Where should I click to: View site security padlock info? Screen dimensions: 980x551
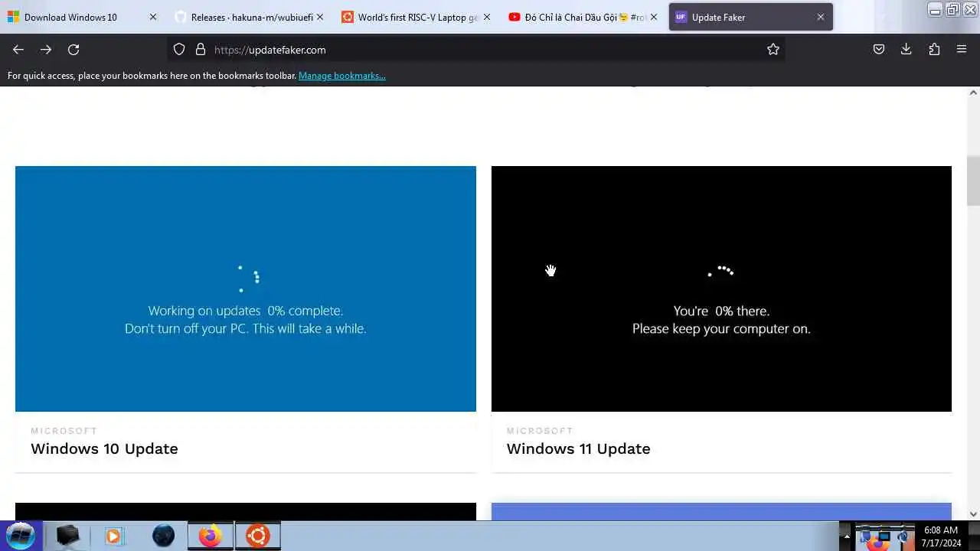pyautogui.click(x=201, y=50)
